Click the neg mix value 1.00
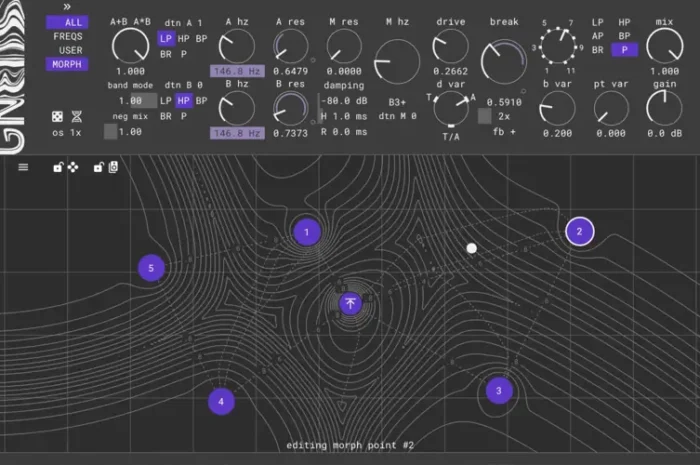Image resolution: width=700 pixels, height=465 pixels. coord(130,132)
